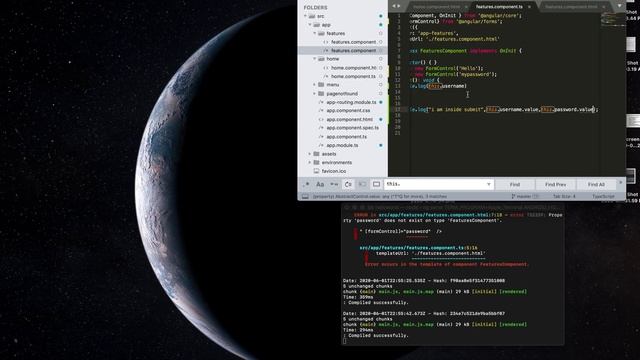The width and height of the screenshot is (640, 360).
Task: Click FormControl('mypassword') in the code
Action: coord(461,74)
